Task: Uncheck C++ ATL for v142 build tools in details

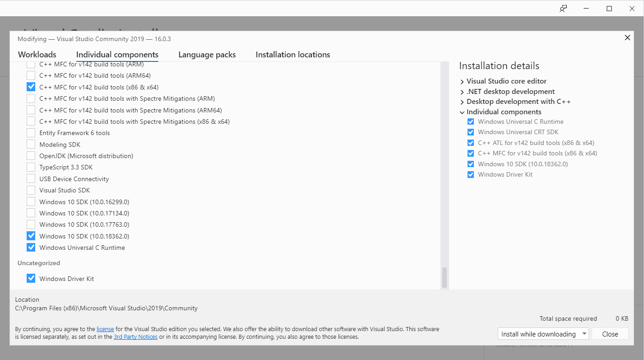Action: tap(471, 143)
